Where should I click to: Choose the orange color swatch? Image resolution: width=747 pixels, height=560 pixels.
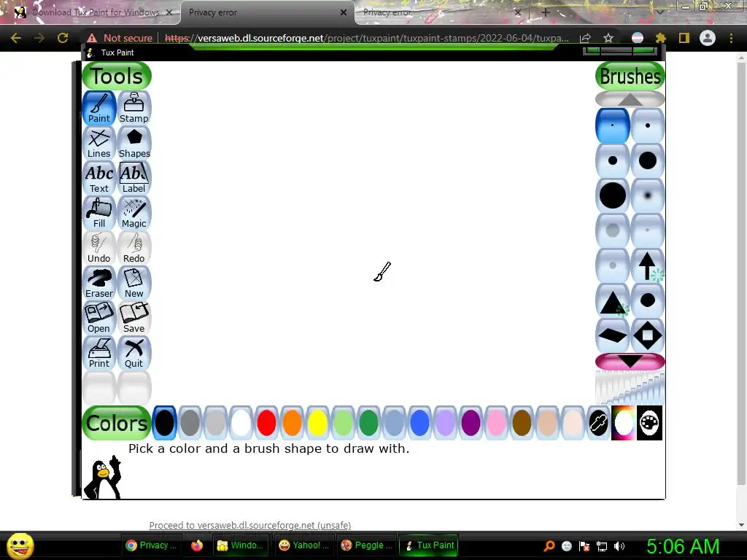point(292,423)
